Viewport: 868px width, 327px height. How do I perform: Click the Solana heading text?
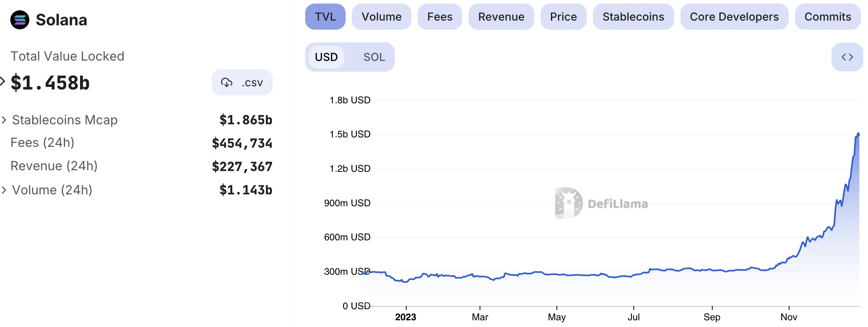(61, 20)
